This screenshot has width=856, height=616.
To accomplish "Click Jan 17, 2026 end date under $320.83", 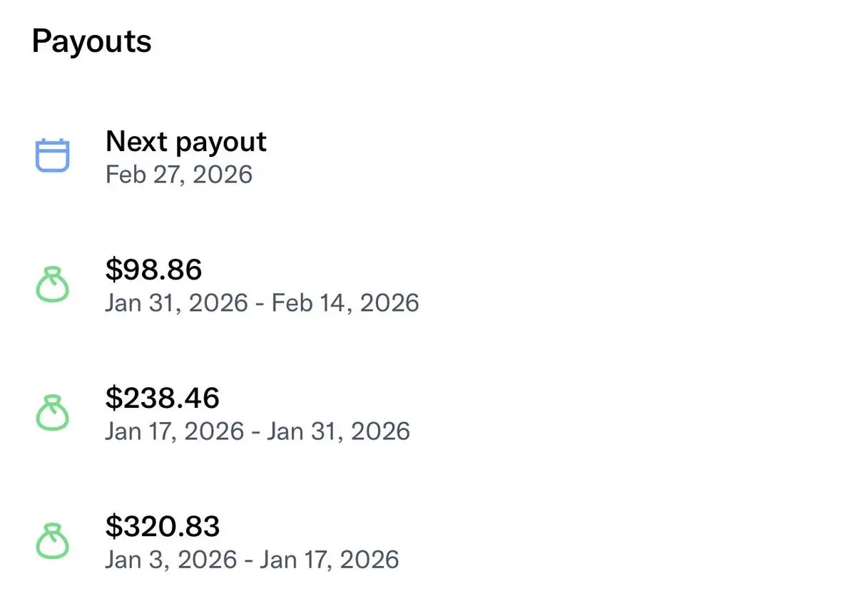I will 329,560.
